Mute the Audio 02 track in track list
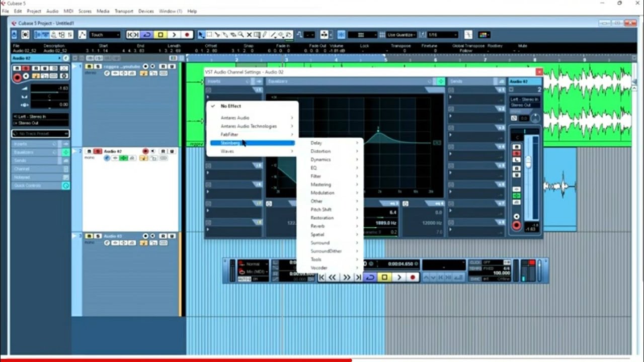Screen dimensions: 644x362 tap(89, 151)
